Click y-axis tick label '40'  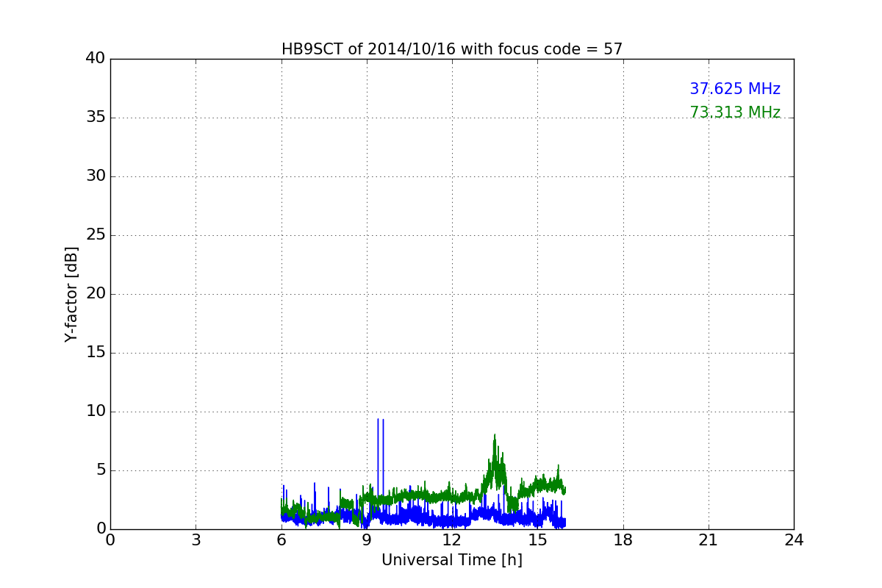96,59
